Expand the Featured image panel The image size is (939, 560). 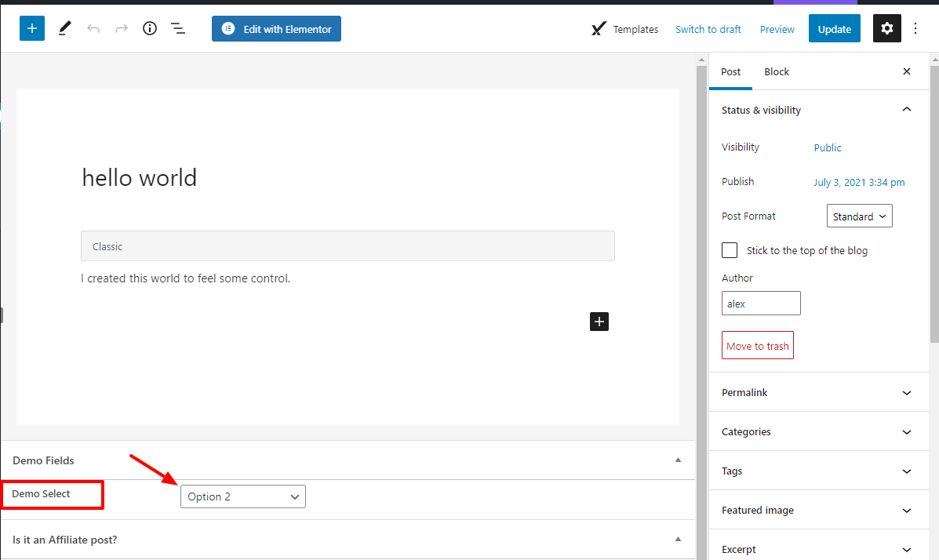click(x=818, y=511)
